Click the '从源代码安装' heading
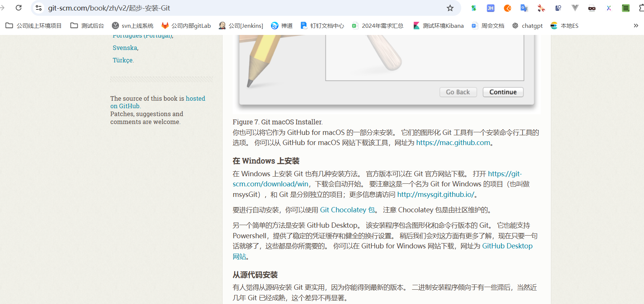 255,275
